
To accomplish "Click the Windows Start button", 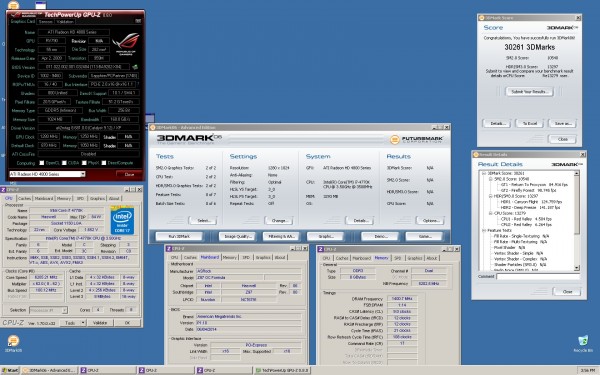I will coord(10,370).
